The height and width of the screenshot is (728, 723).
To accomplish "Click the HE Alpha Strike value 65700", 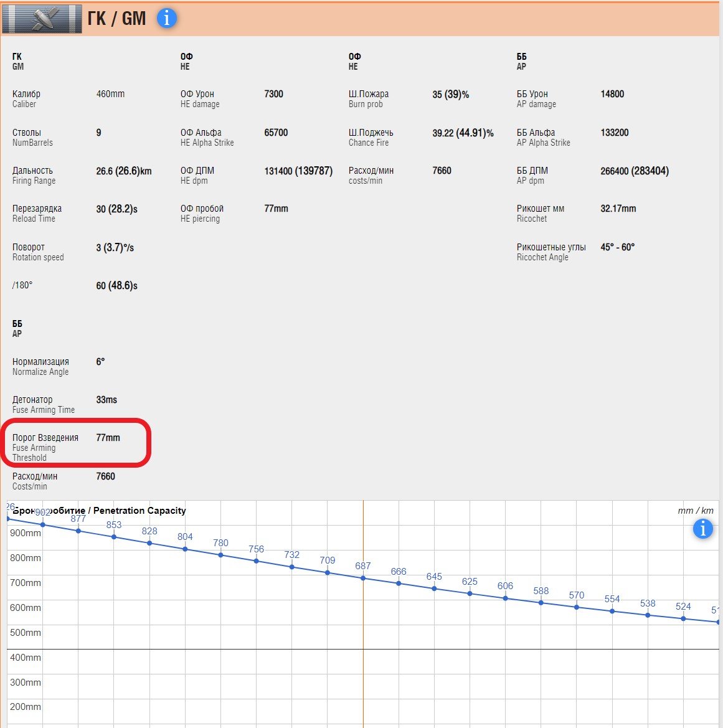I will (x=276, y=133).
